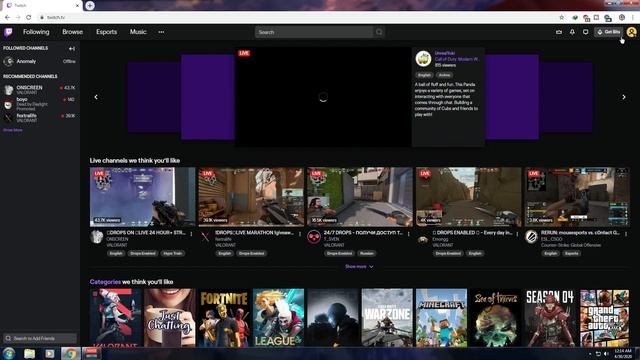Click the browser back arrow
This screenshot has width=640, height=360.
tap(7, 18)
